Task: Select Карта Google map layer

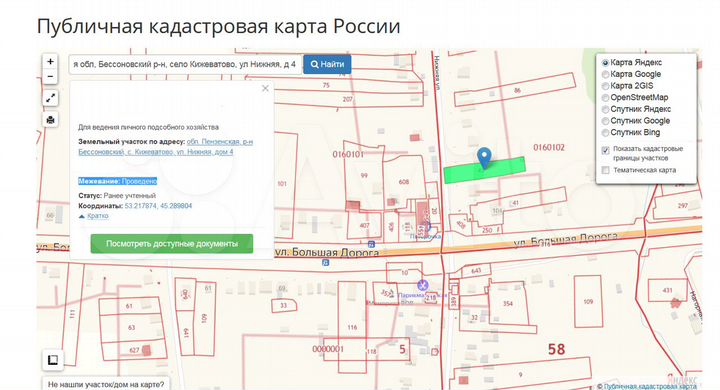Action: point(605,74)
